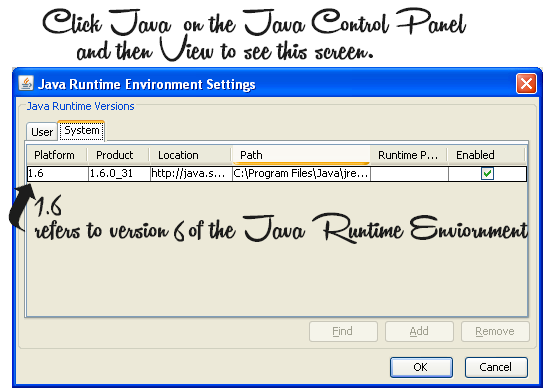
Task: Switch to the User tab
Action: point(42,132)
